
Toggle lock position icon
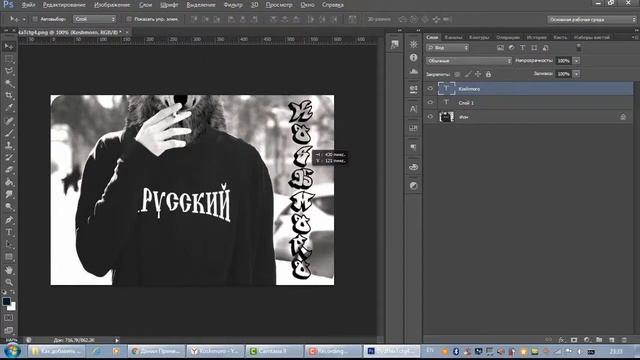point(478,74)
